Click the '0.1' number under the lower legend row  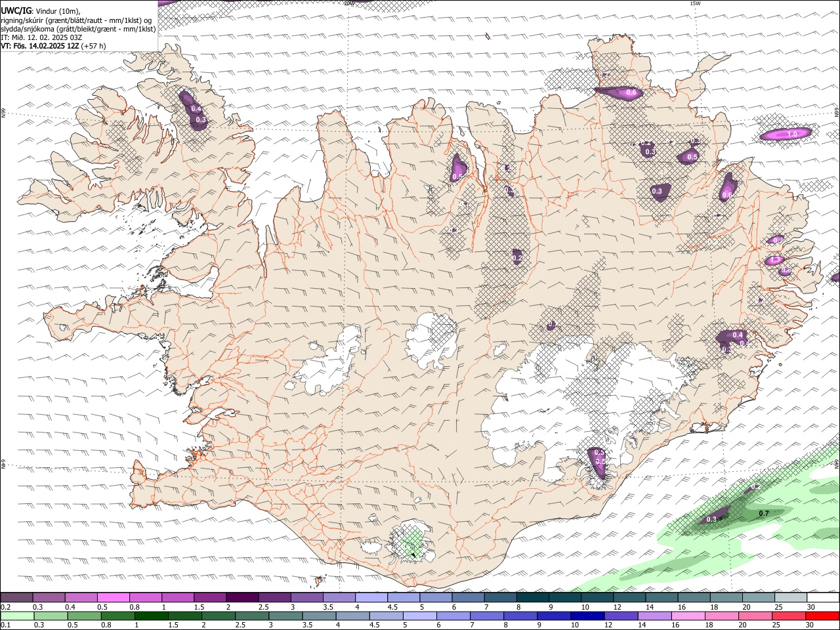point(5,625)
